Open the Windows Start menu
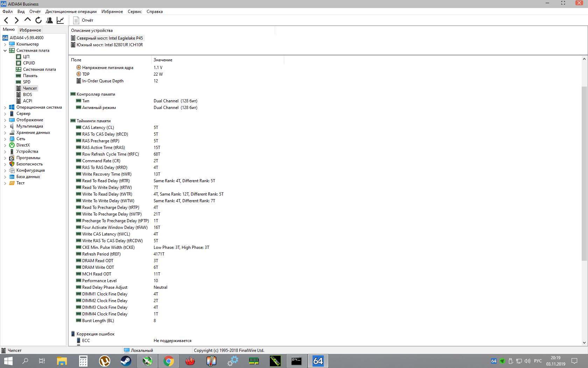 pos(8,361)
